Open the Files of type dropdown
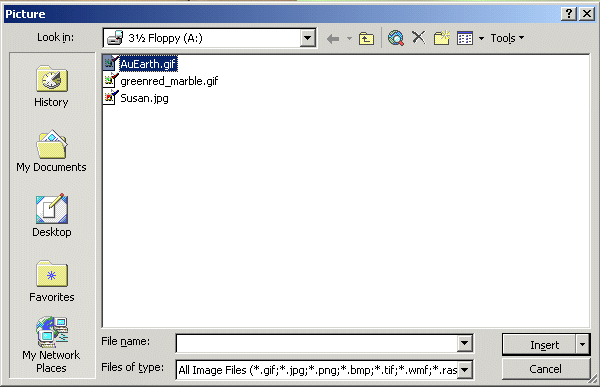600x387 pixels. [x=465, y=370]
